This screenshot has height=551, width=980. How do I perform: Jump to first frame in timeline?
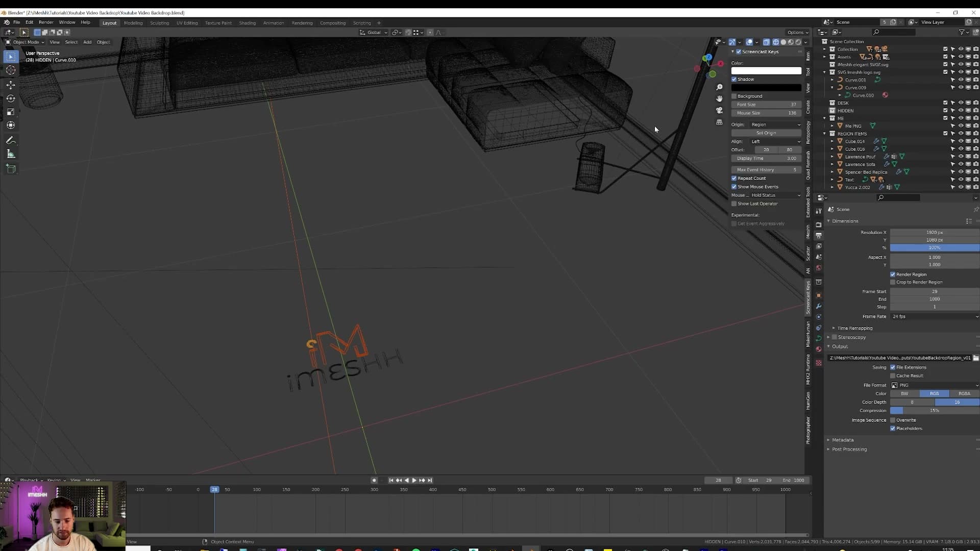coord(391,480)
